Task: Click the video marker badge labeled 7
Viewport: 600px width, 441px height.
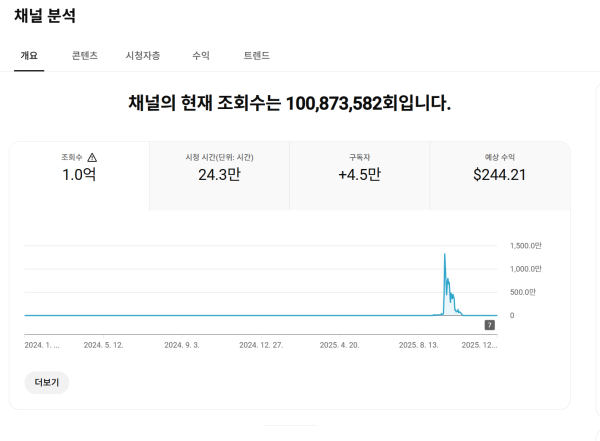Action: pyautogui.click(x=489, y=325)
